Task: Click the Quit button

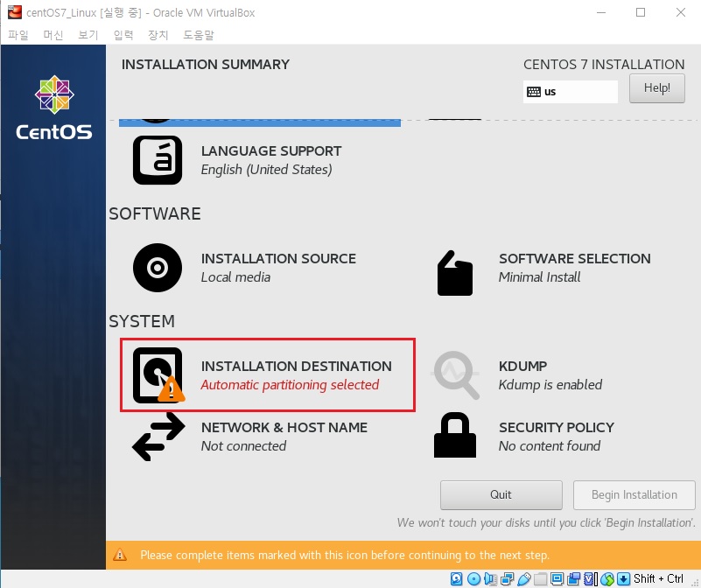Action: pos(501,494)
